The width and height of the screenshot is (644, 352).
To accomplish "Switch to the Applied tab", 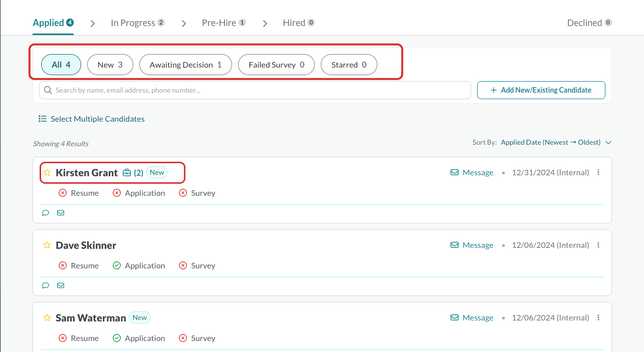I will 53,23.
